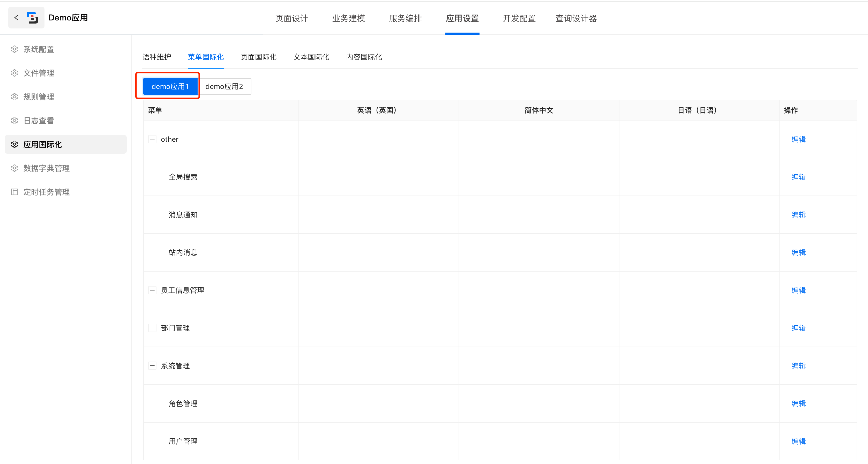Open the 页面国际化 sub-tab

pos(258,57)
